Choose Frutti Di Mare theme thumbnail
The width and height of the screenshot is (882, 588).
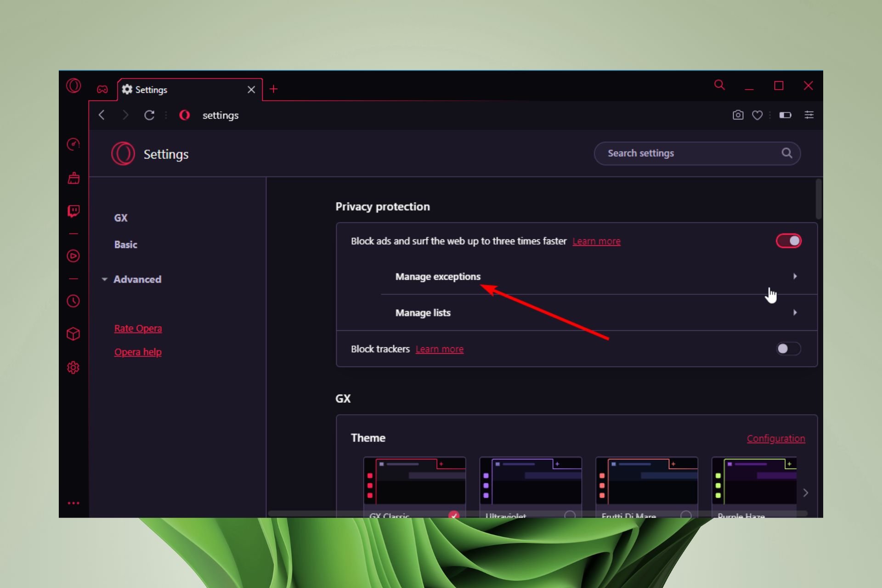point(646,481)
